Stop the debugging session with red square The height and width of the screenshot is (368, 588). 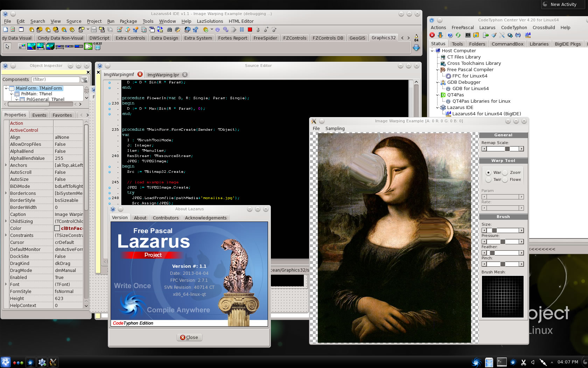(x=250, y=29)
